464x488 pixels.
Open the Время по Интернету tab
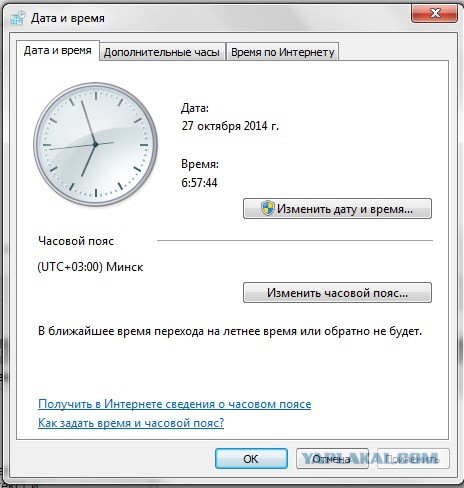point(283,52)
